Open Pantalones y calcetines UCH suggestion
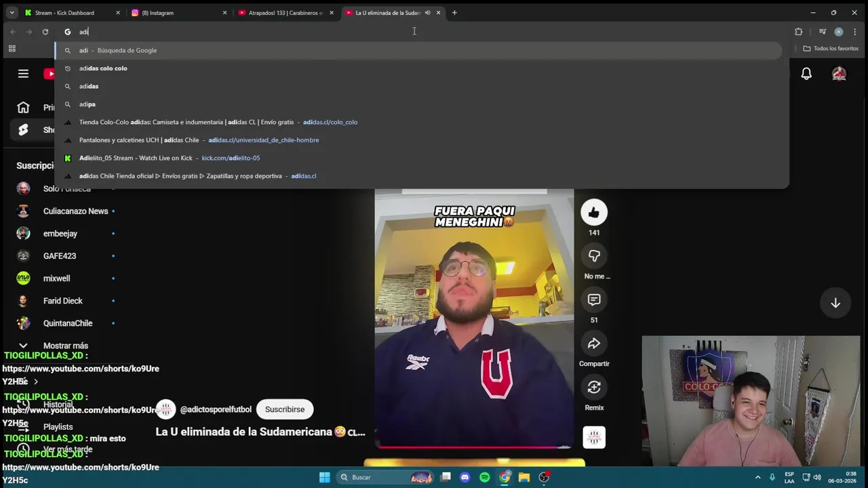This screenshot has width=868, height=488. pyautogui.click(x=418, y=140)
